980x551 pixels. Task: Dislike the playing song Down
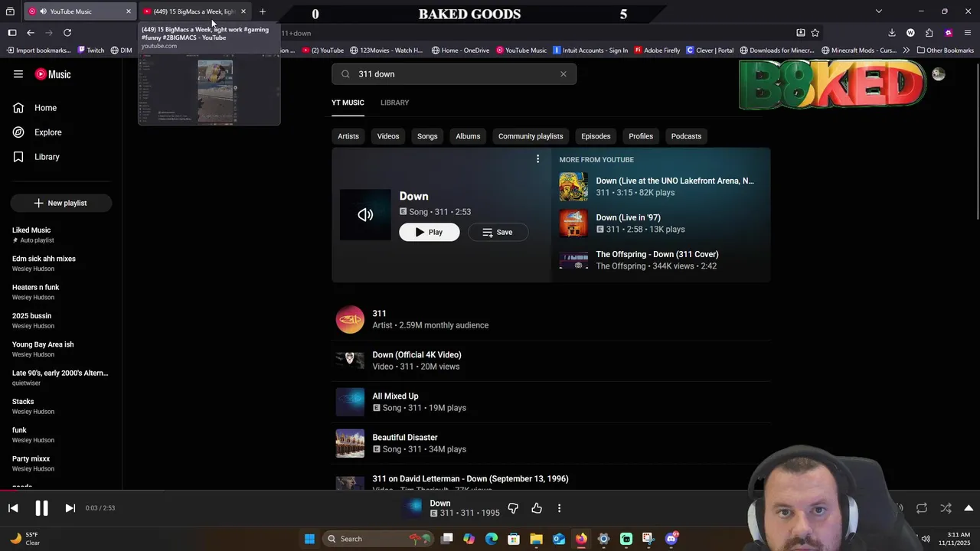tap(513, 508)
